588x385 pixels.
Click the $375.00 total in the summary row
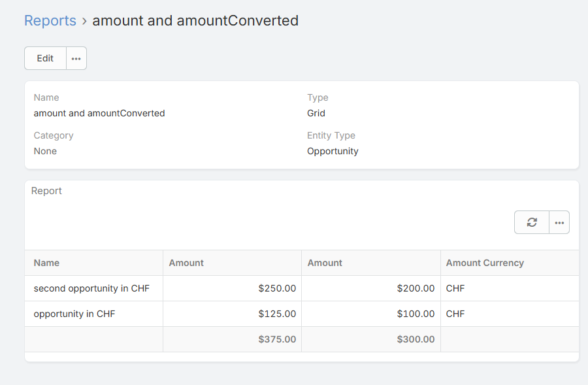pos(277,339)
